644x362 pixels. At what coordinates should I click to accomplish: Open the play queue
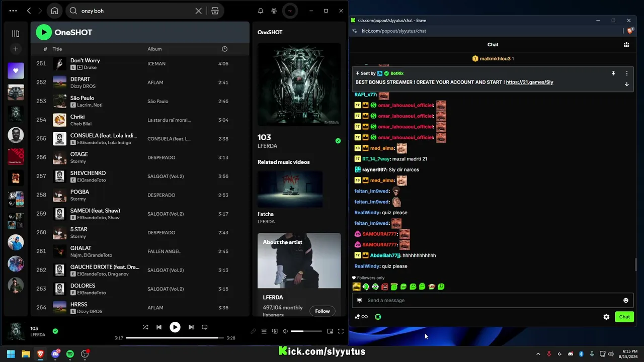(x=264, y=331)
